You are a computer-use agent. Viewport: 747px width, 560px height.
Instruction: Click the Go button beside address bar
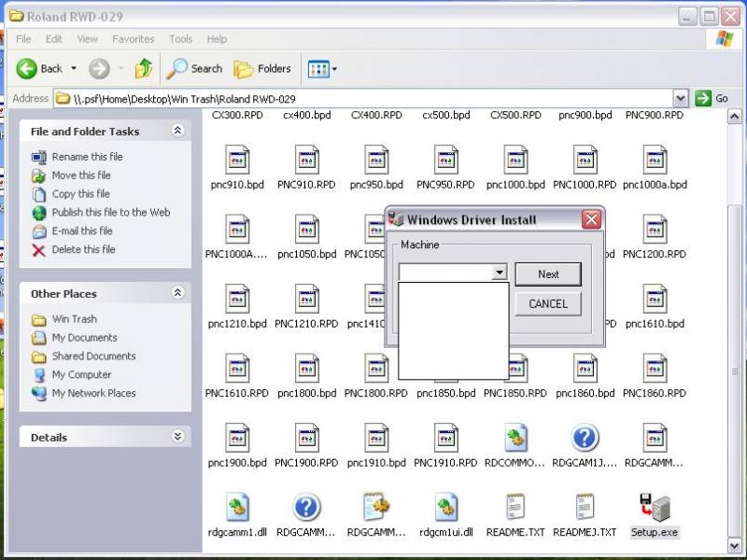click(712, 99)
